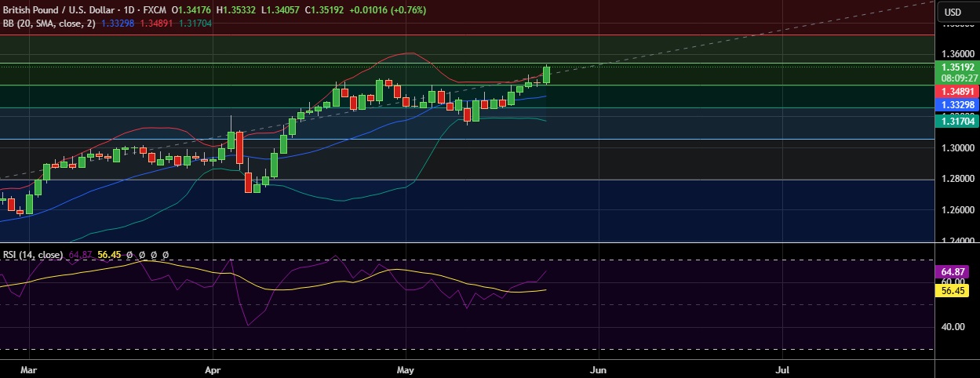
Task: Click the close value C1.35192 in legend
Action: tap(325, 11)
